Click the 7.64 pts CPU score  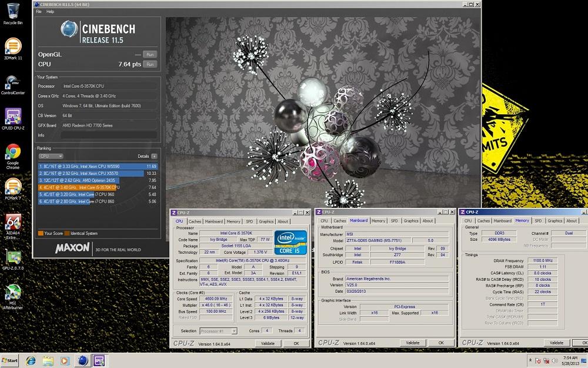pyautogui.click(x=130, y=64)
